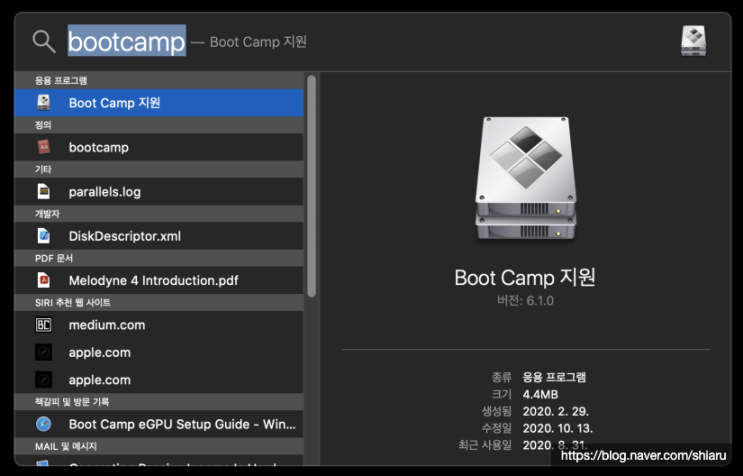The height and width of the screenshot is (476, 743).
Task: Click the DiskDescriptor.xml file icon
Action: coord(44,236)
